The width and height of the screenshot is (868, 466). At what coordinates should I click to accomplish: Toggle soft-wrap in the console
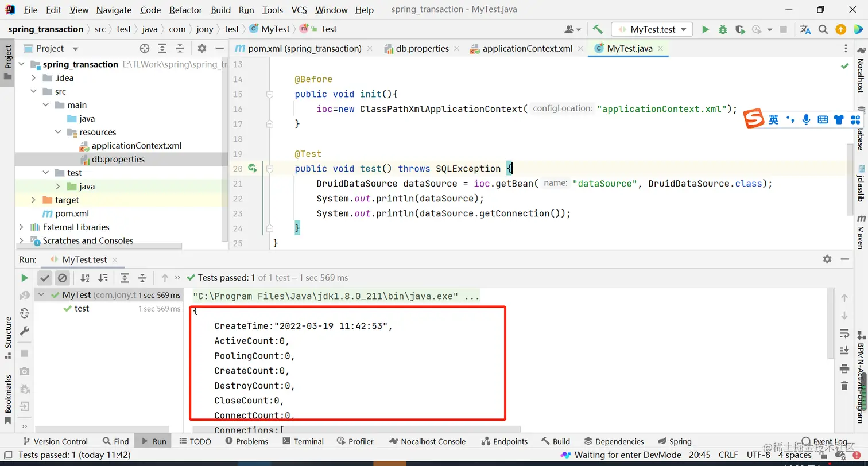tap(844, 333)
